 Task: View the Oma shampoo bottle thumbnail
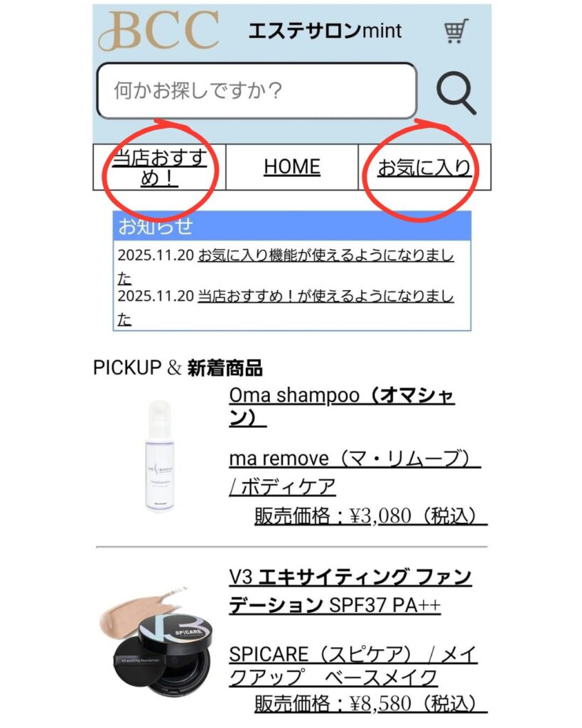tap(160, 456)
